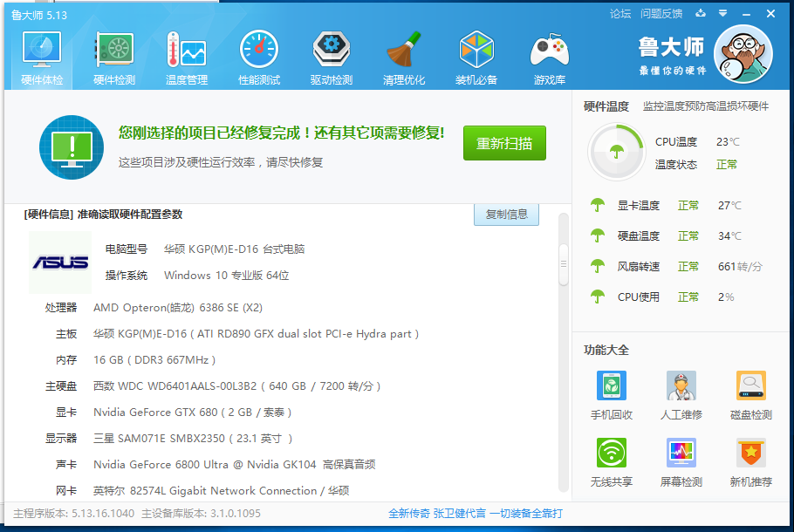Click the 鲁大师 mascot avatar

pos(743,54)
